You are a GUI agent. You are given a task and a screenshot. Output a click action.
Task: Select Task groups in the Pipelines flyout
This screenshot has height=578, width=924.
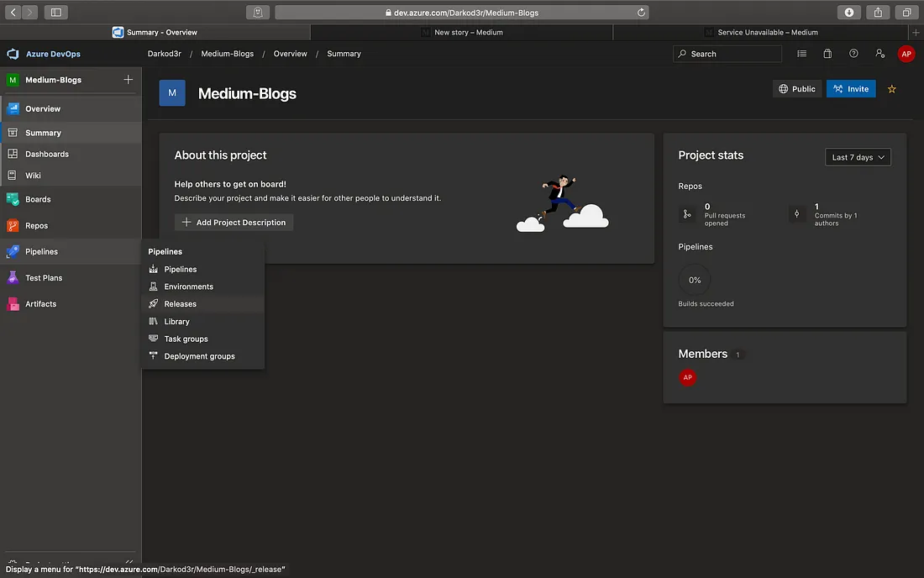pos(202,339)
